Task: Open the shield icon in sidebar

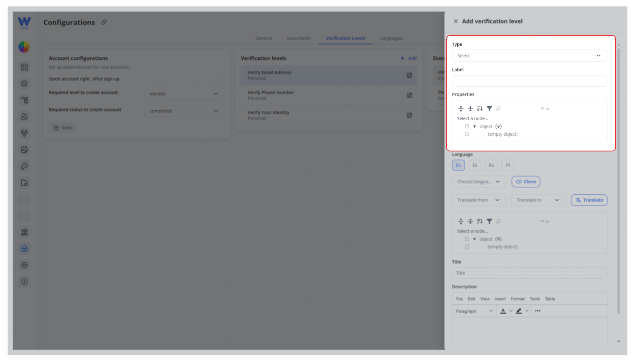Action: click(24, 282)
